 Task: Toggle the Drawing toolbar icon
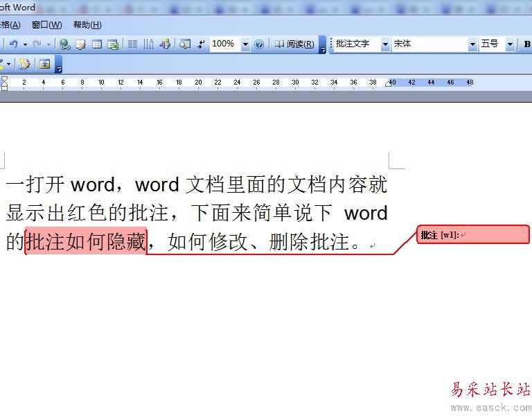pyautogui.click(x=165, y=44)
